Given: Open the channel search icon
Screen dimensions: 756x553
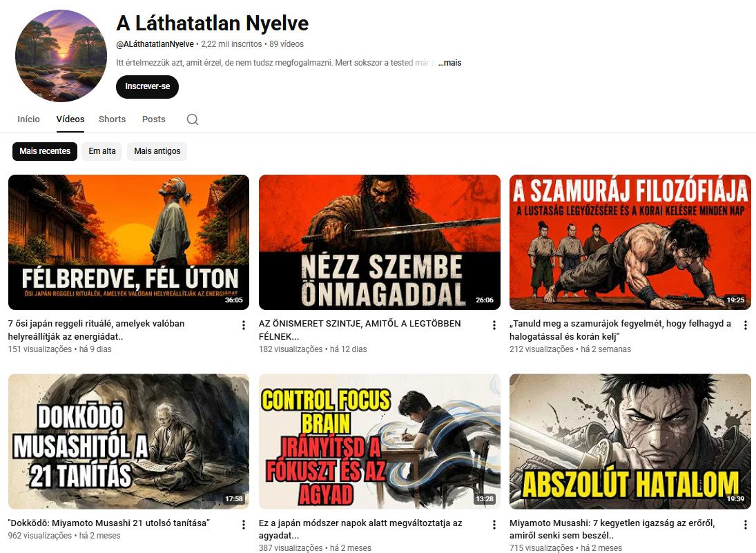Looking at the screenshot, I should pyautogui.click(x=193, y=119).
